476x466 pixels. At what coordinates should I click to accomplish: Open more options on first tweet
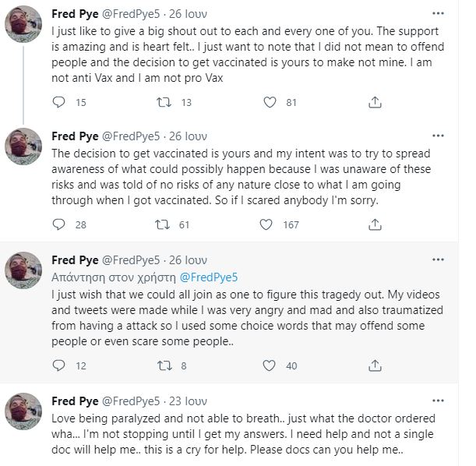coord(439,13)
